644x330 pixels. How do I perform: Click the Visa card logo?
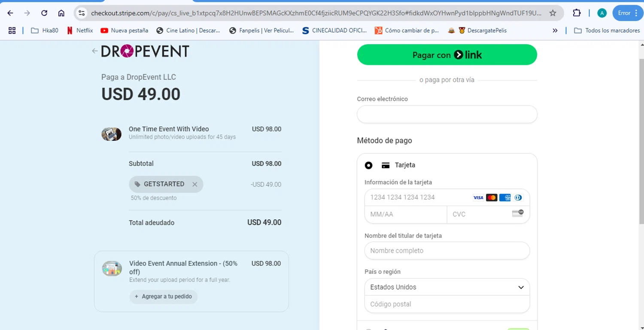478,198
